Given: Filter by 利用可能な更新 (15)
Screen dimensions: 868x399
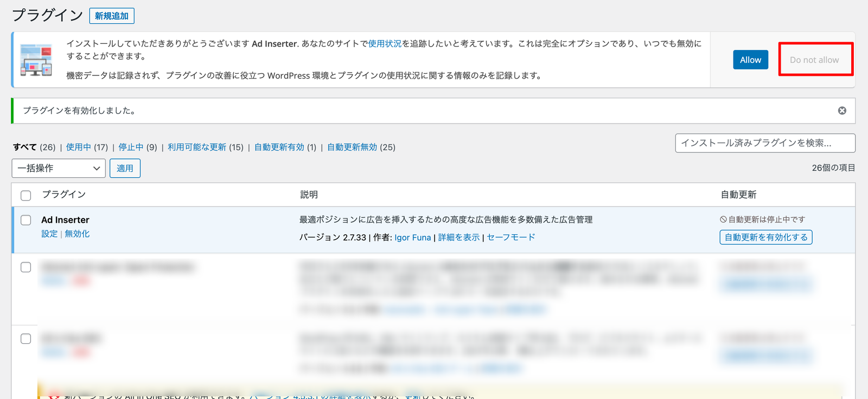Looking at the screenshot, I should [x=206, y=147].
